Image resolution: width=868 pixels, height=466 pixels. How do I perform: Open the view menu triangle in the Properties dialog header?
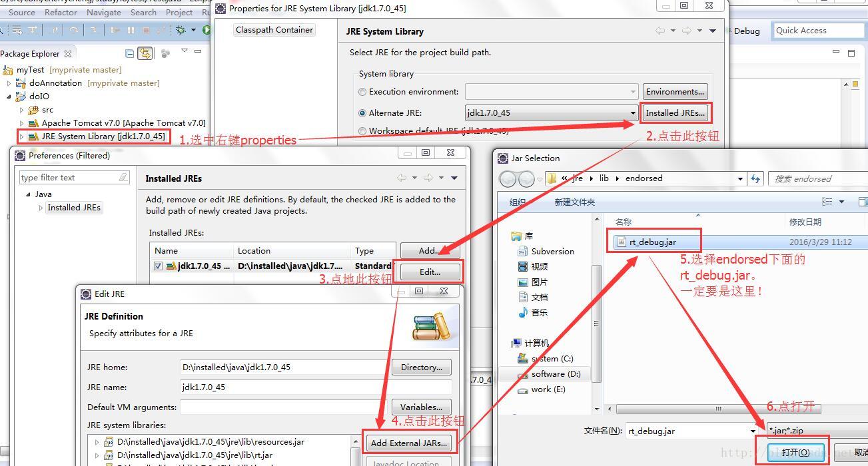(713, 31)
